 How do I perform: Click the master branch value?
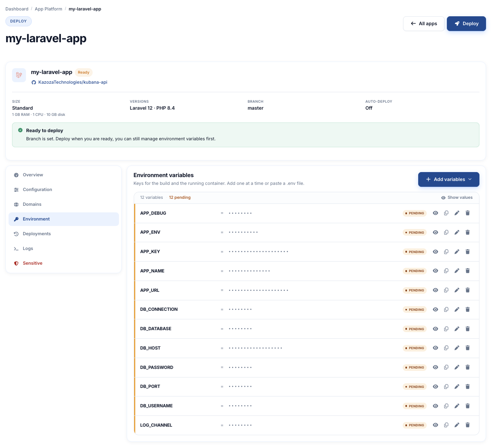coord(255,108)
